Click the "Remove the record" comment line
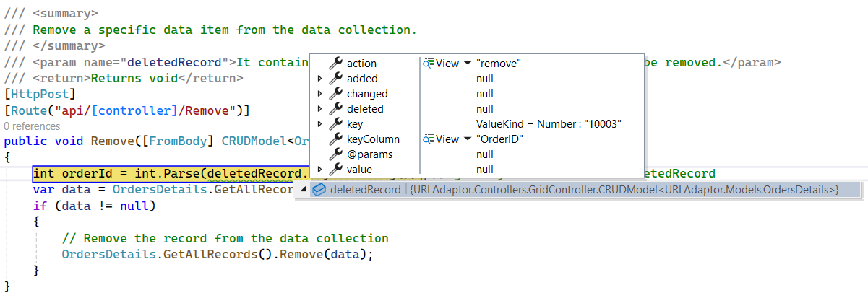Screen dimensions: 868x293 (x=225, y=238)
